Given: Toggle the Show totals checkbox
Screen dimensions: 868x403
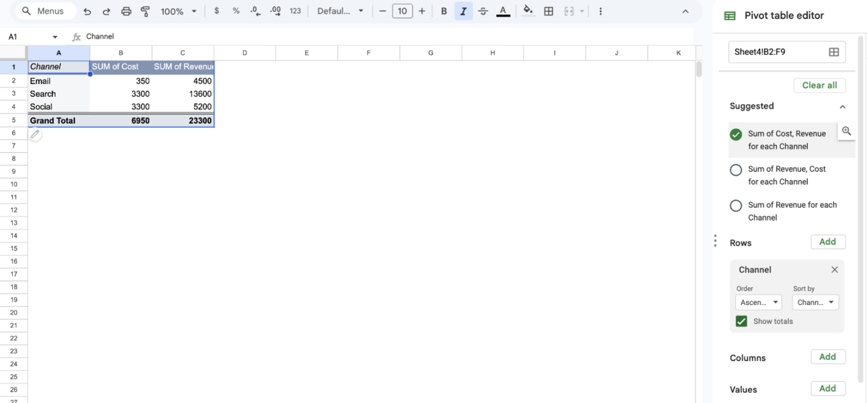Looking at the screenshot, I should [742, 321].
